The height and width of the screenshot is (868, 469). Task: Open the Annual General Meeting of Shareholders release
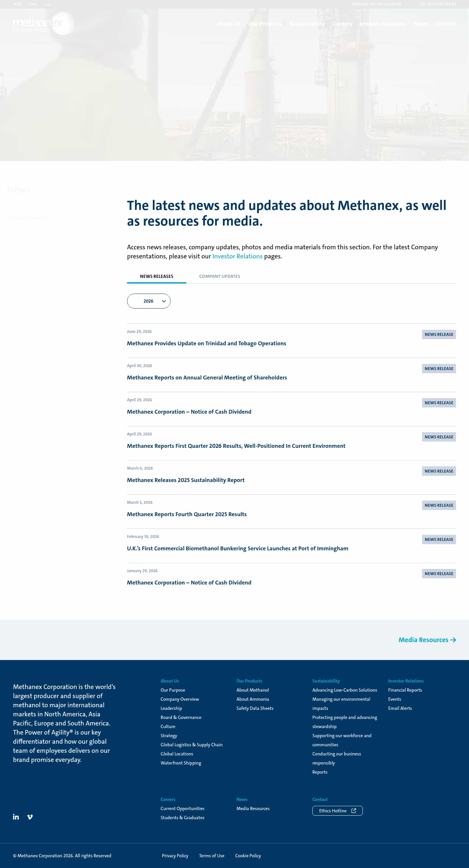click(207, 378)
